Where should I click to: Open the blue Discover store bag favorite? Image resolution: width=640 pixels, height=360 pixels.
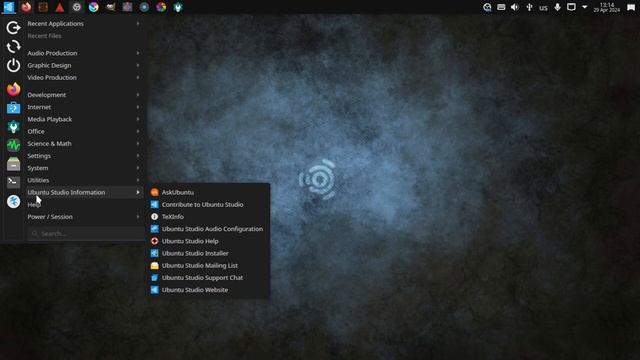pos(13,108)
